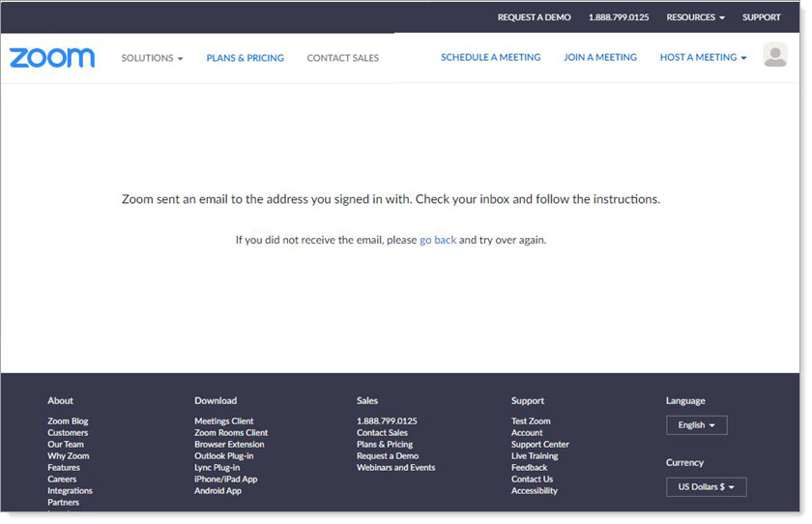The width and height of the screenshot is (812, 524).
Task: Open the Features footer link
Action: (x=64, y=468)
